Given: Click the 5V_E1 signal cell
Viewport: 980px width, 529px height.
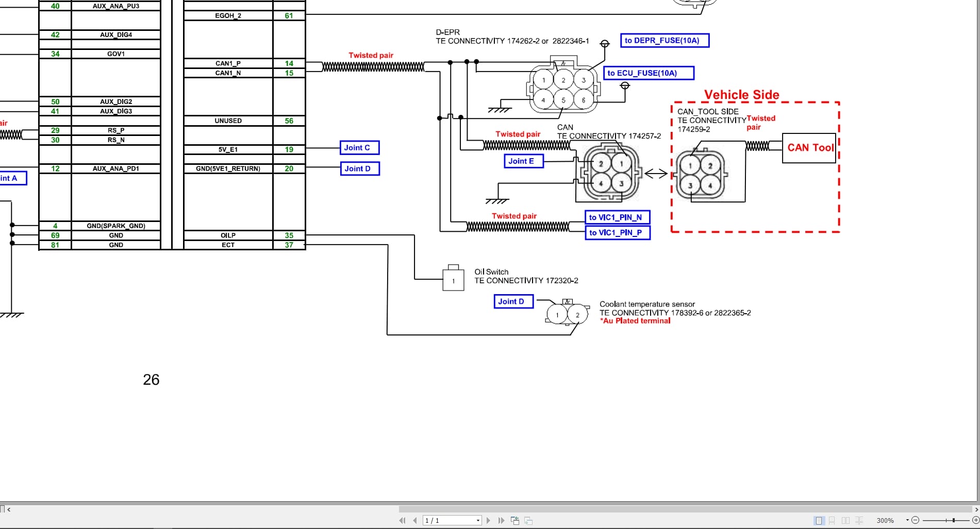Looking at the screenshot, I should [228, 150].
